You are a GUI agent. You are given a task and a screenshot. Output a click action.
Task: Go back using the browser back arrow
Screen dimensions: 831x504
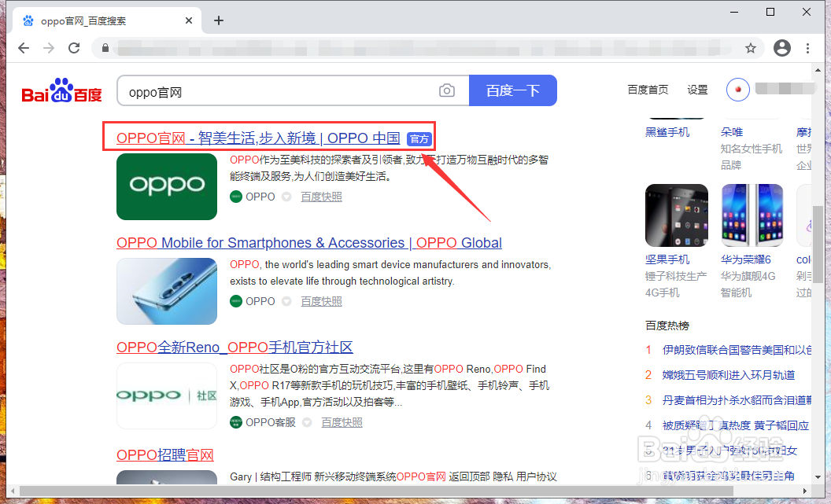(x=24, y=48)
